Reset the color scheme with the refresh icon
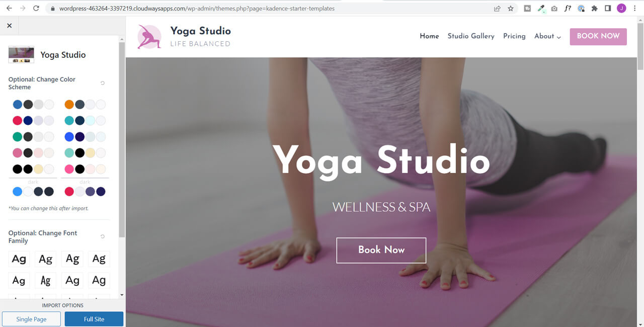 [103, 83]
